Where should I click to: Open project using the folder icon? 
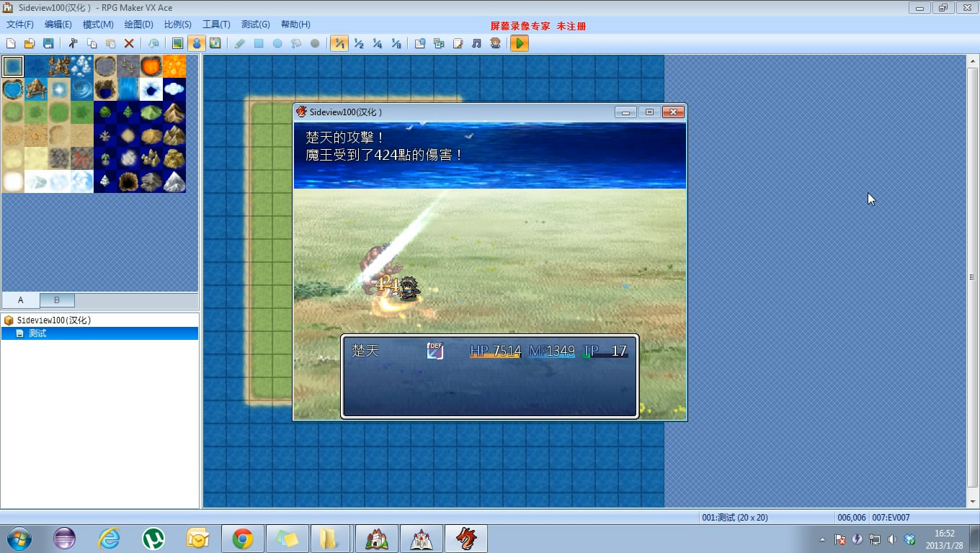coord(30,43)
